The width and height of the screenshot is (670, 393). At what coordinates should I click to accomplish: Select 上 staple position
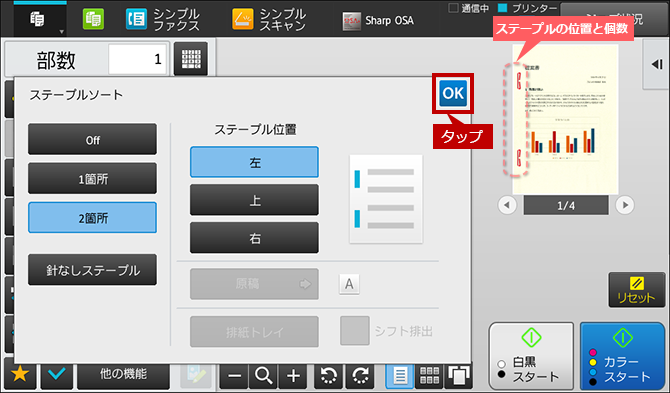[254, 200]
